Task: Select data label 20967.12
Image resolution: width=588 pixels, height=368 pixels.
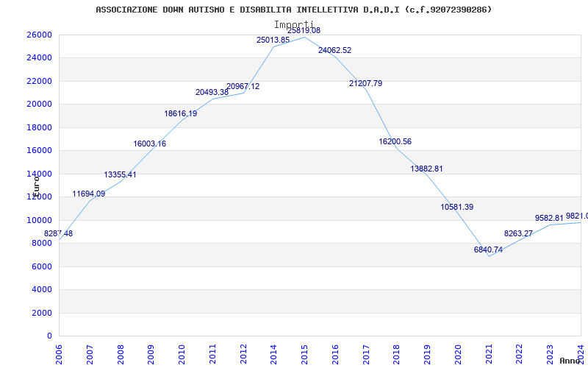Action: click(x=243, y=86)
